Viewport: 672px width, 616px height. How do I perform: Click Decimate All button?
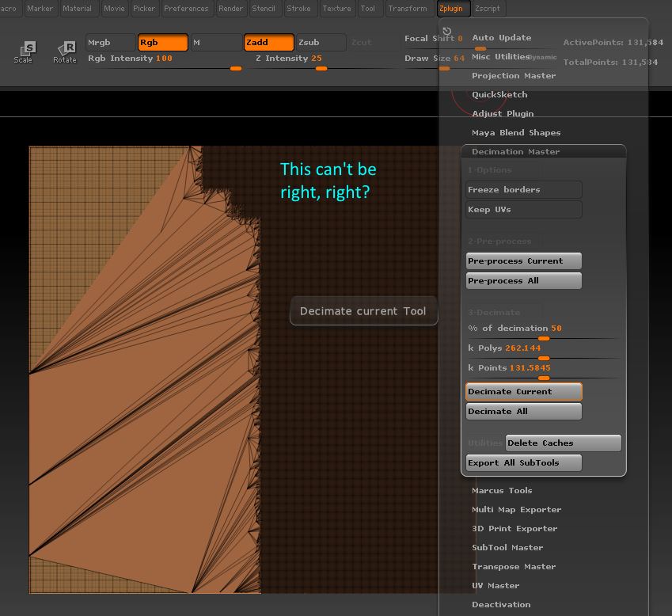[x=524, y=412]
